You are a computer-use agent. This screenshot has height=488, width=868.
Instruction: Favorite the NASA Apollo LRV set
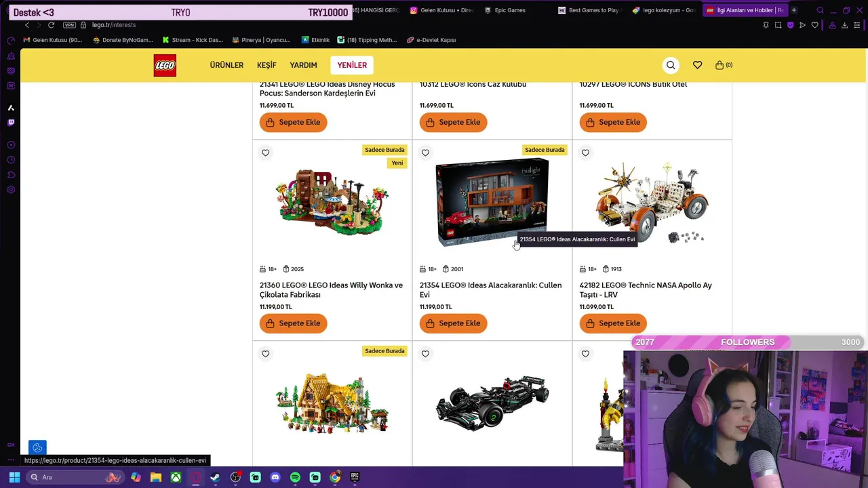point(585,152)
